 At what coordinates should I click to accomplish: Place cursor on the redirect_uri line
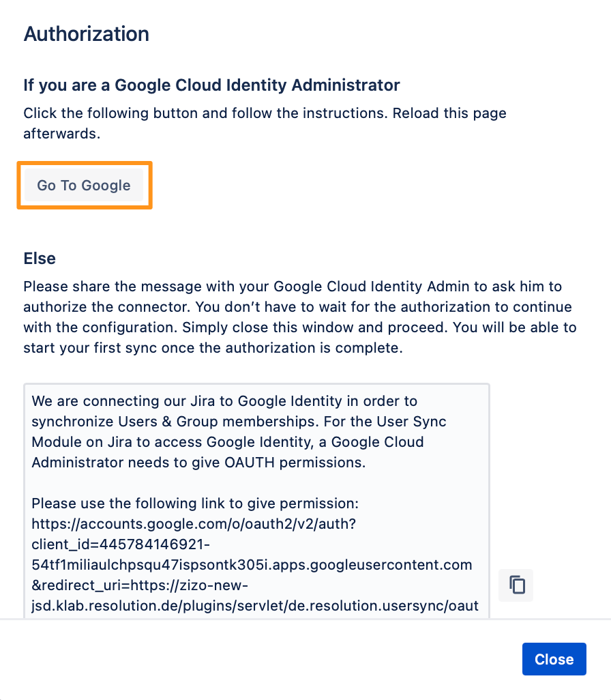140,585
